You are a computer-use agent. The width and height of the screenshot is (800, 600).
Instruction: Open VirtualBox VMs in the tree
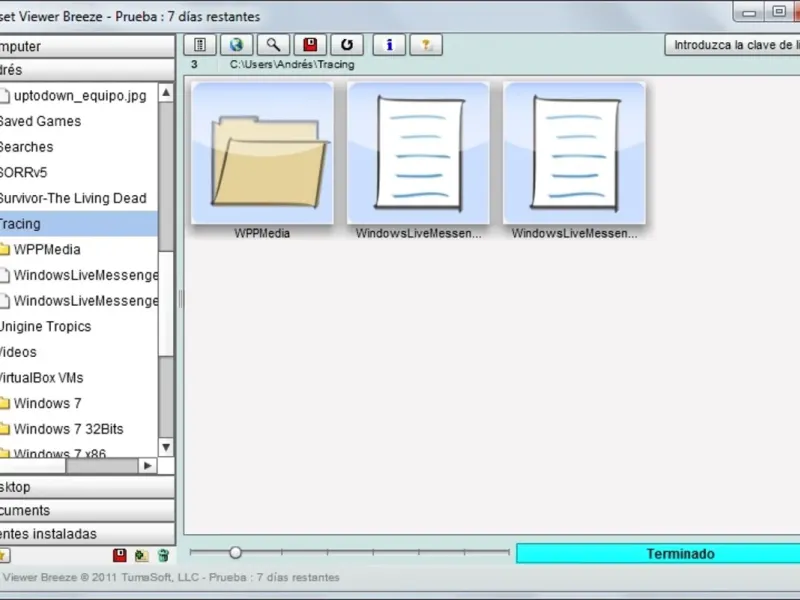click(41, 378)
